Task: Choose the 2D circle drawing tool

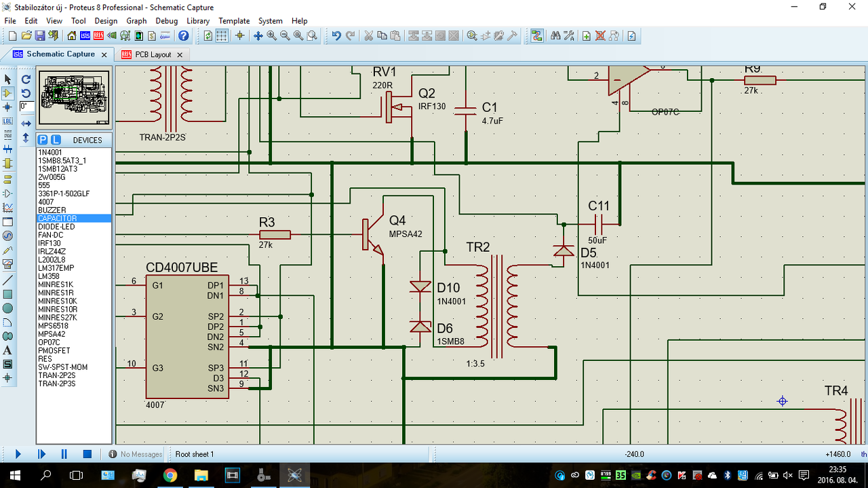Action: tap(7, 307)
